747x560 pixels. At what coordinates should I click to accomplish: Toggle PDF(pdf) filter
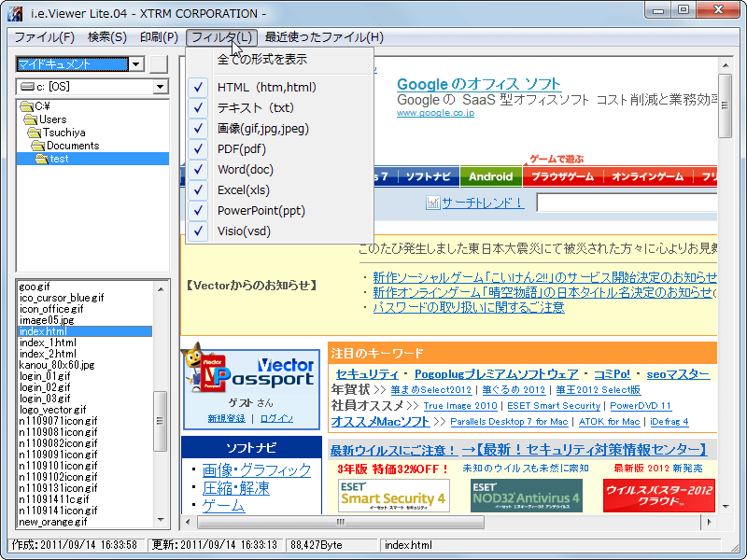(x=279, y=149)
